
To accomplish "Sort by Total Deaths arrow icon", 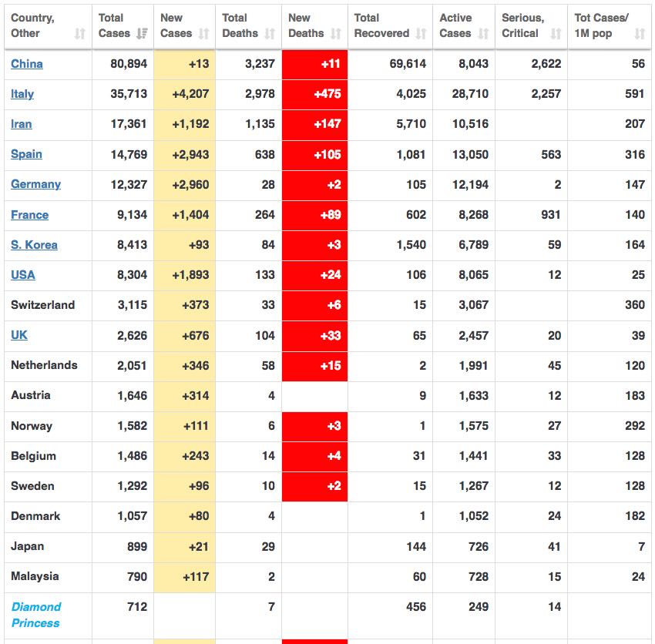I will 270,34.
